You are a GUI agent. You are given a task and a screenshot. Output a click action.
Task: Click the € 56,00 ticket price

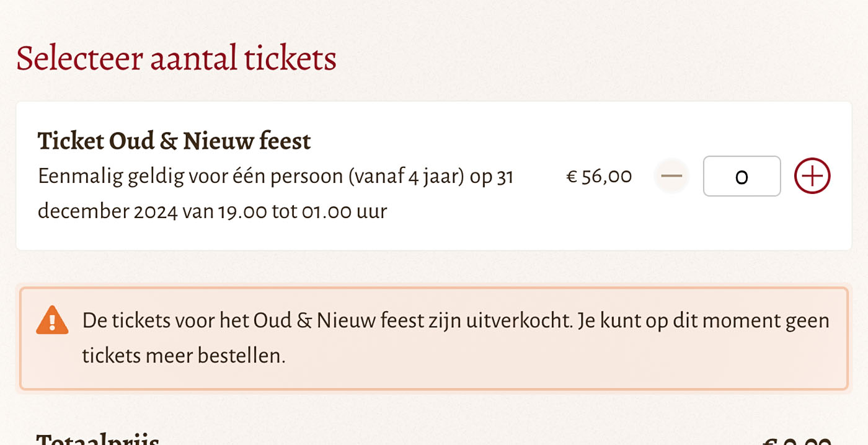pos(599,177)
